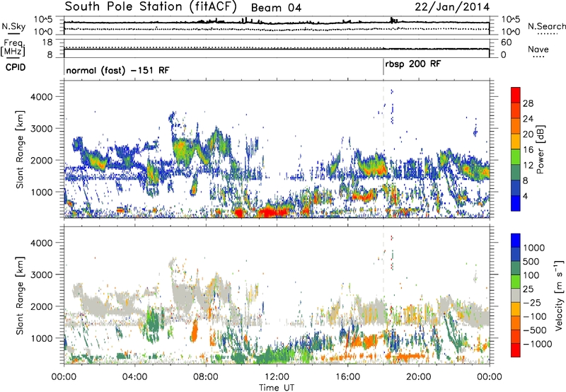Screen dimensions: 566x392
Task: Pick the gray Velocity segment between 25 and -25
Action: [516, 295]
